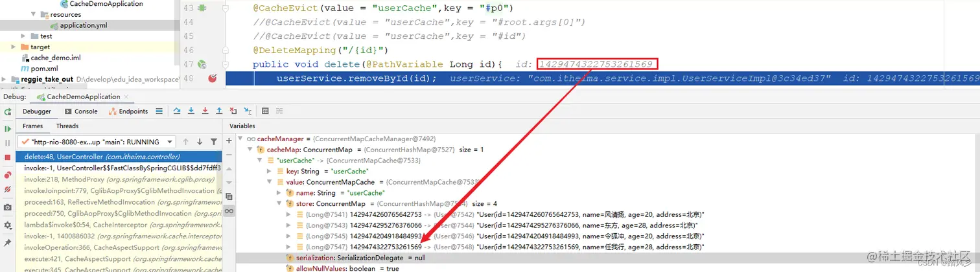This screenshot has height=272, width=980.
Task: Move watch down arrow in Variables
Action: [229, 183]
